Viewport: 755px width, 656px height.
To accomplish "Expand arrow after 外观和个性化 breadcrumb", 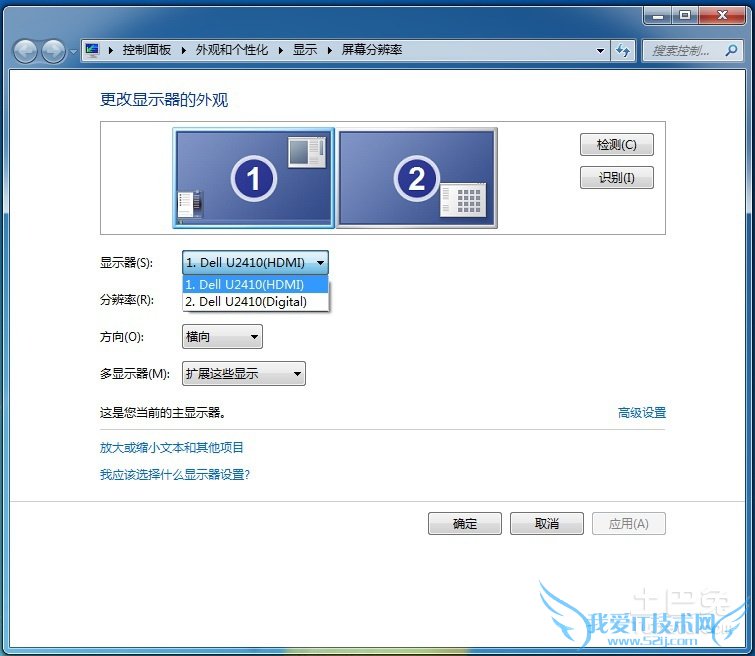I will pos(281,50).
